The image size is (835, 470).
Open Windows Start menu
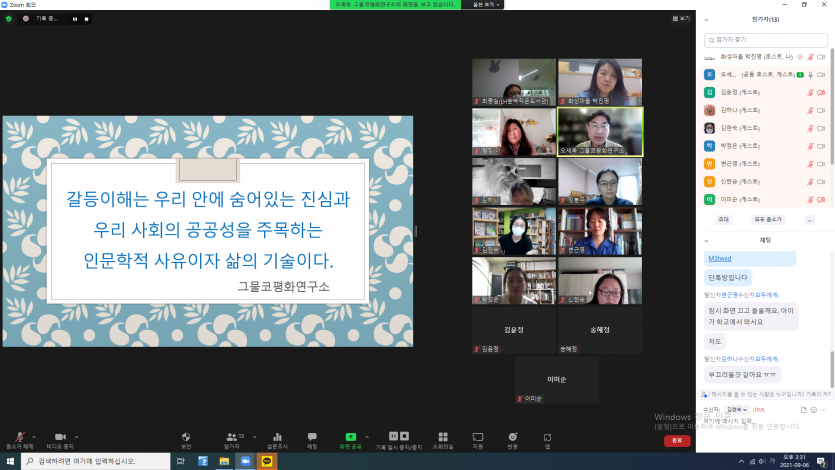click(10, 461)
